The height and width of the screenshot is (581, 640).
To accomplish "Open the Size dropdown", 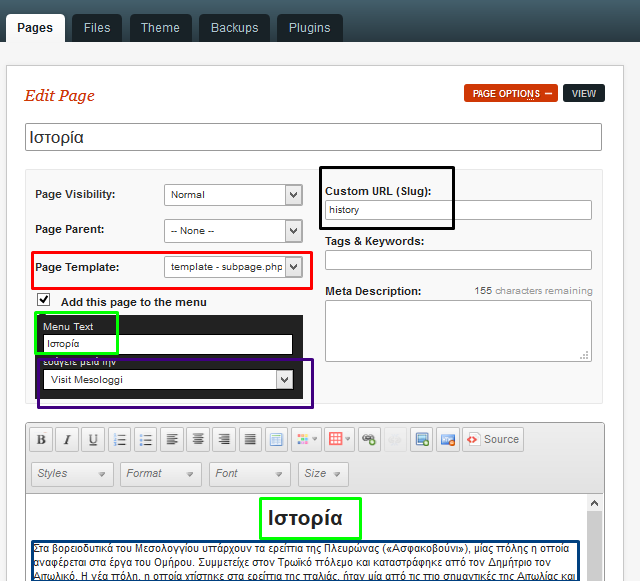I will [323, 474].
